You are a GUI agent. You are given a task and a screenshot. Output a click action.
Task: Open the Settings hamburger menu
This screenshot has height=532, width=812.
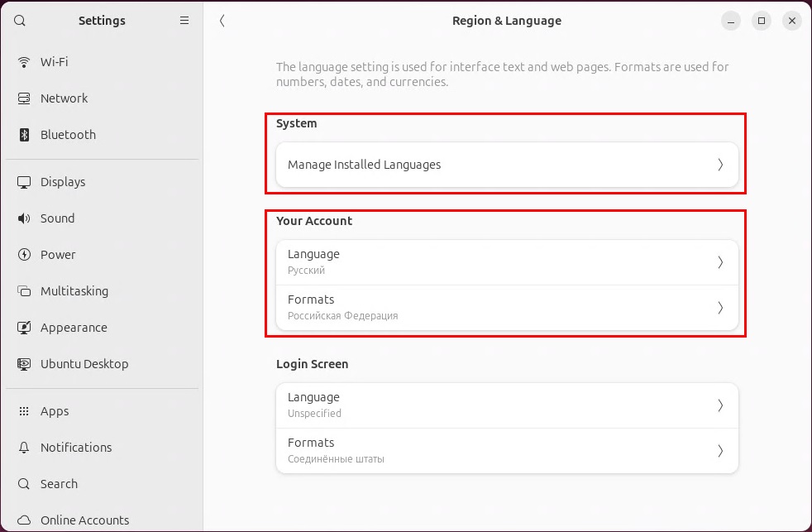click(184, 21)
